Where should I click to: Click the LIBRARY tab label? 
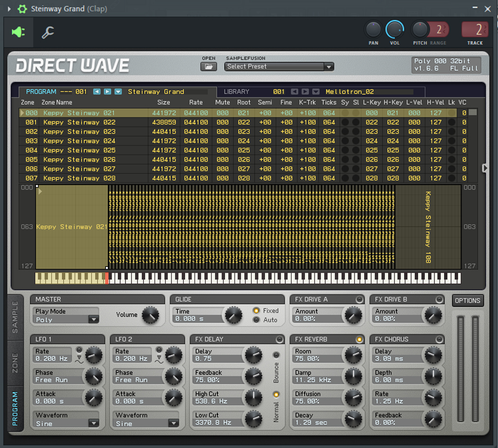[x=236, y=91]
